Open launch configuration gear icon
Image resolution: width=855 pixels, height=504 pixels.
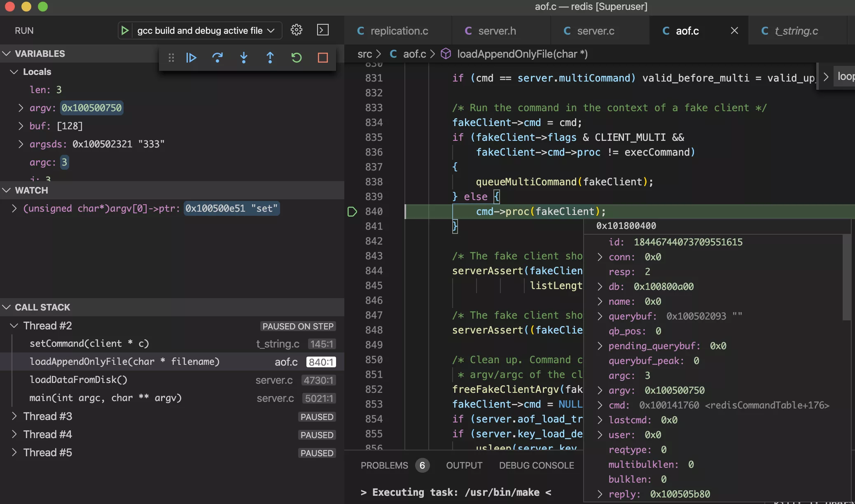coord(297,30)
